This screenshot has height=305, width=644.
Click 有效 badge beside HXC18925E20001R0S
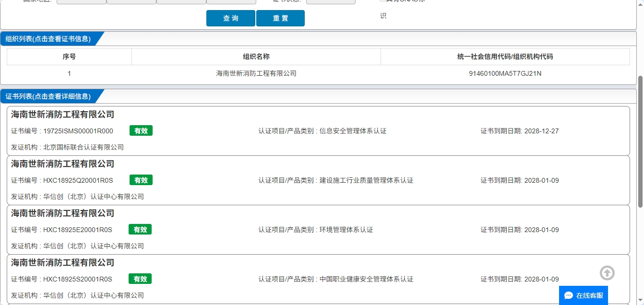(140, 230)
